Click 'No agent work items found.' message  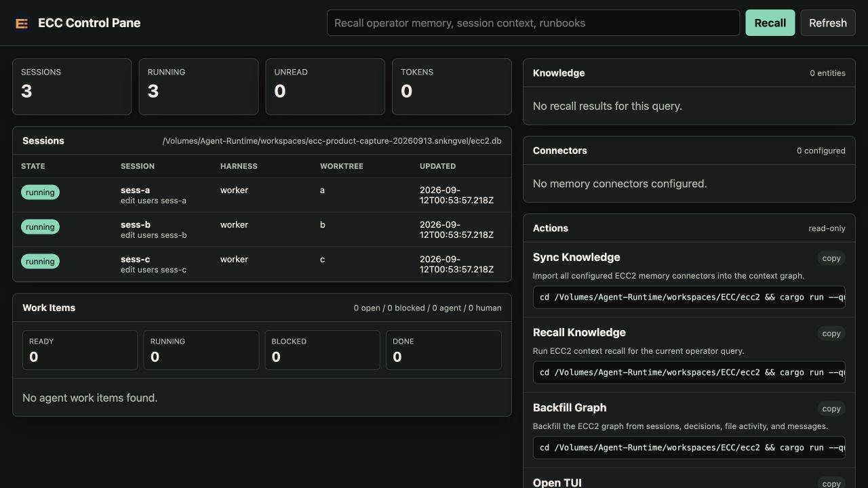90,398
